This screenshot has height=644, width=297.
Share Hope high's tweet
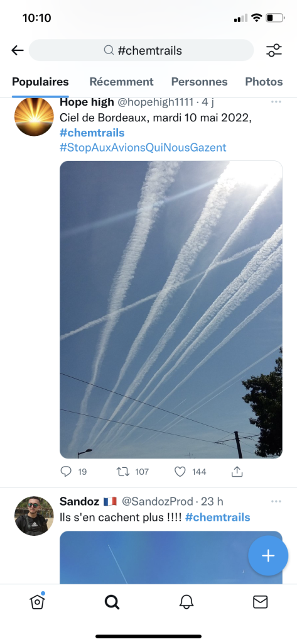(x=237, y=472)
